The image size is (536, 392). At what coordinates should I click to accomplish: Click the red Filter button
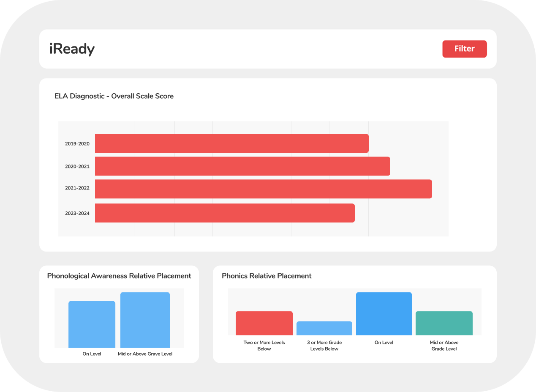(464, 49)
